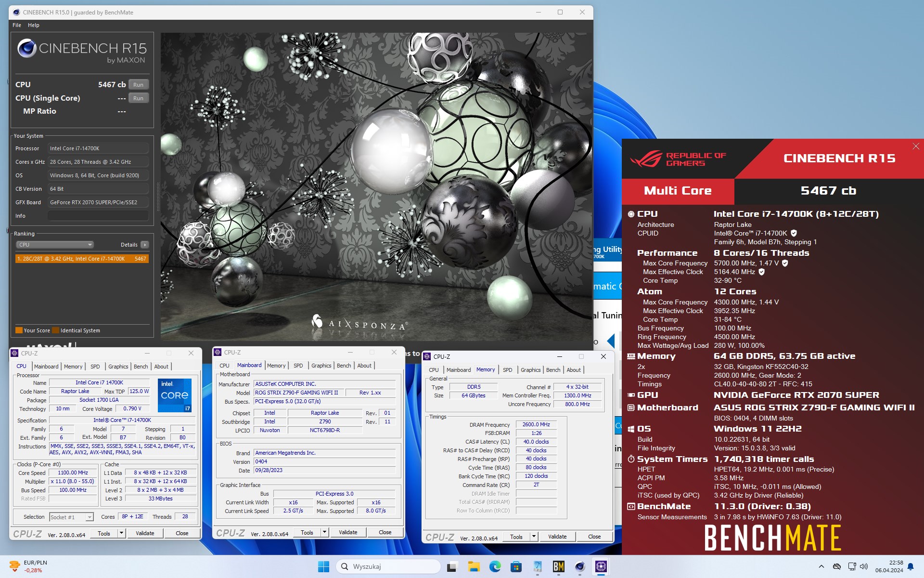Click the BIOS Version 0404 field
Image resolution: width=924 pixels, height=578 pixels.
pos(325,461)
